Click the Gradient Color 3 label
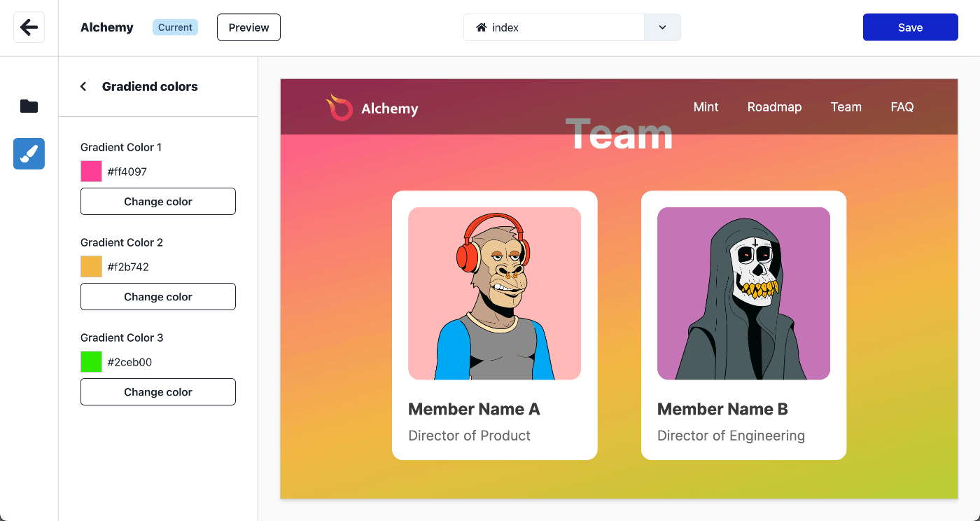 pos(122,338)
